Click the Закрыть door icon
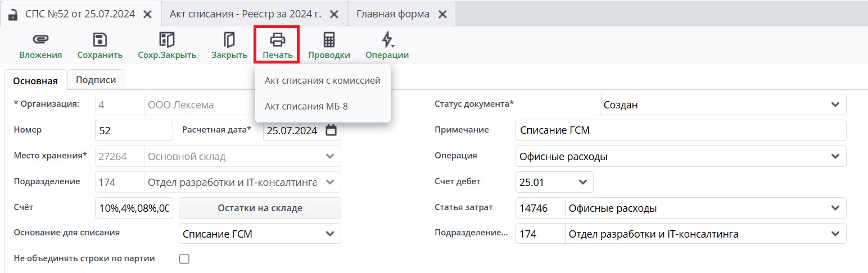 click(x=229, y=40)
